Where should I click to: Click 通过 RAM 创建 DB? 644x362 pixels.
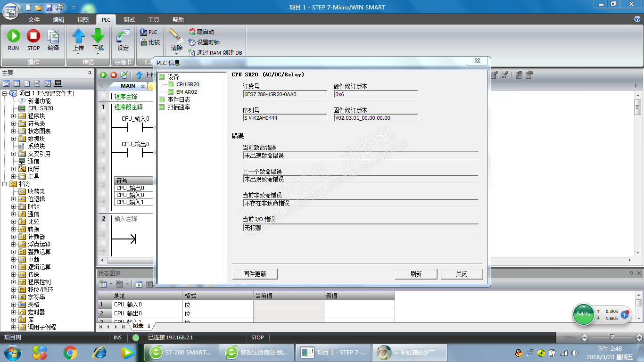[215, 53]
